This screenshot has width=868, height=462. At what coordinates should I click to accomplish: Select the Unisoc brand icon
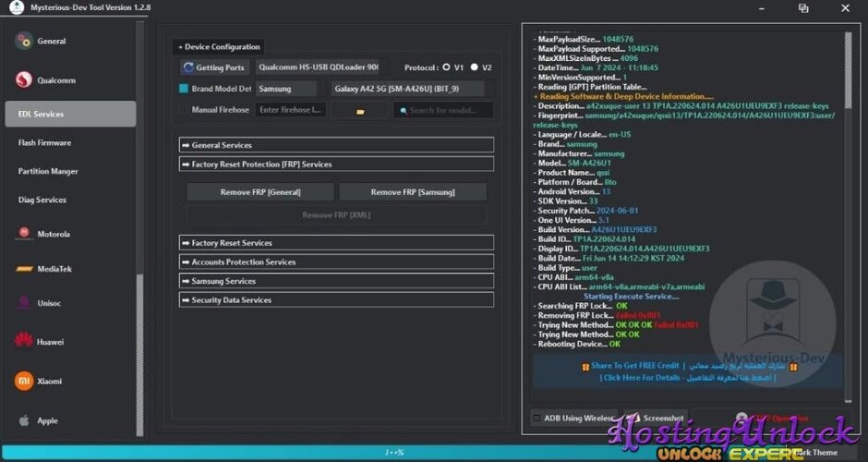pyautogui.click(x=24, y=303)
